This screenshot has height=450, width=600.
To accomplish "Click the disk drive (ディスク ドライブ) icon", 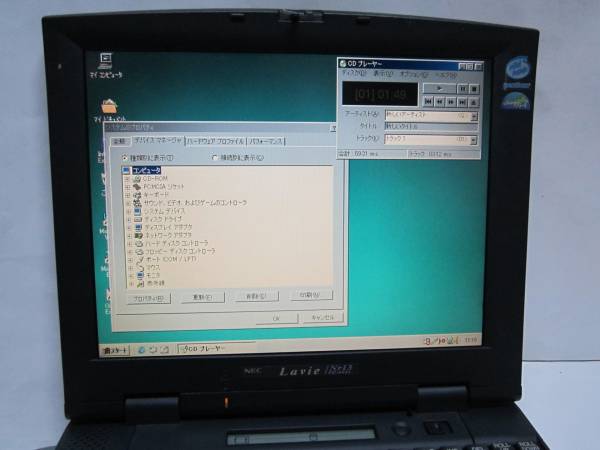I will [x=138, y=219].
